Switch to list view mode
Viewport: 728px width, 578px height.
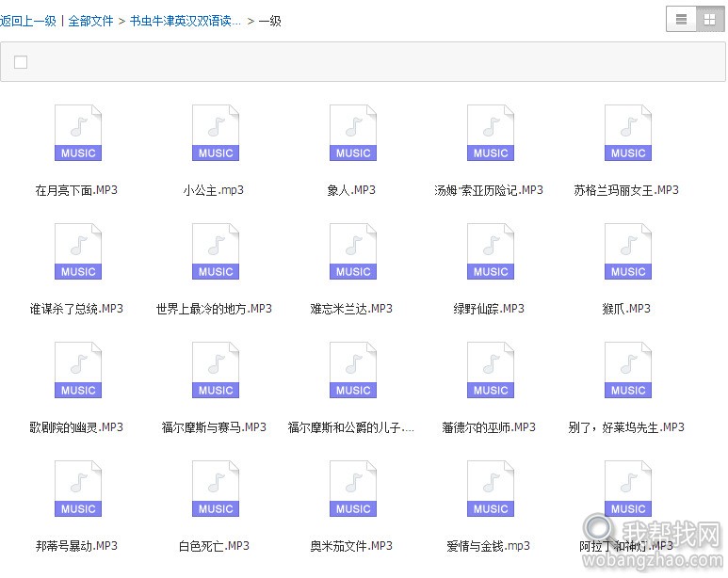tap(681, 19)
